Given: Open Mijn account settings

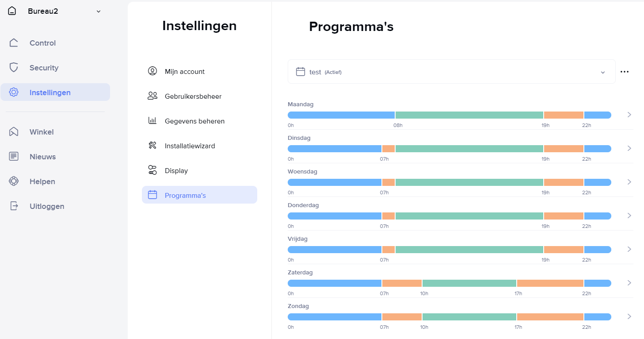Looking at the screenshot, I should tap(185, 72).
